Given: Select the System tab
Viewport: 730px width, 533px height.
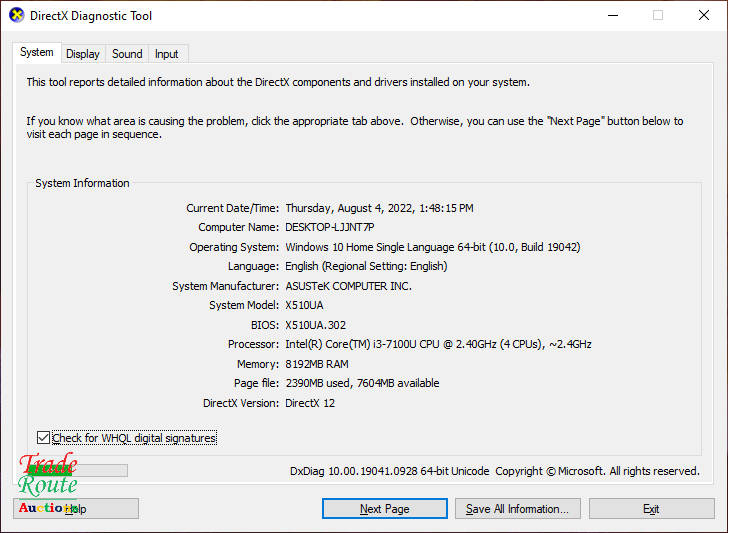Looking at the screenshot, I should [37, 53].
